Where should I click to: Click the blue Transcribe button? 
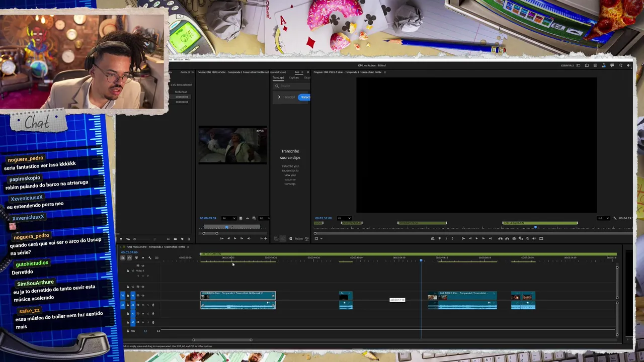304,97
